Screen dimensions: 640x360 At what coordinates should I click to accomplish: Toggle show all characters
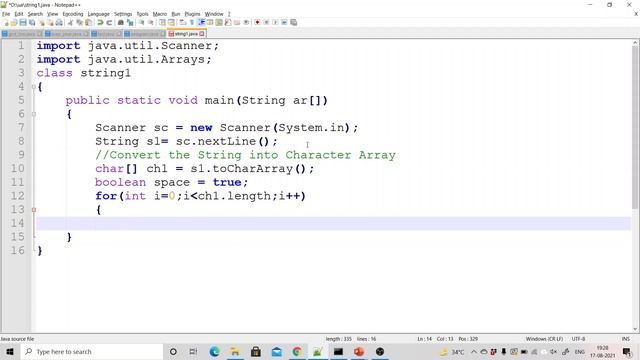click(x=192, y=22)
